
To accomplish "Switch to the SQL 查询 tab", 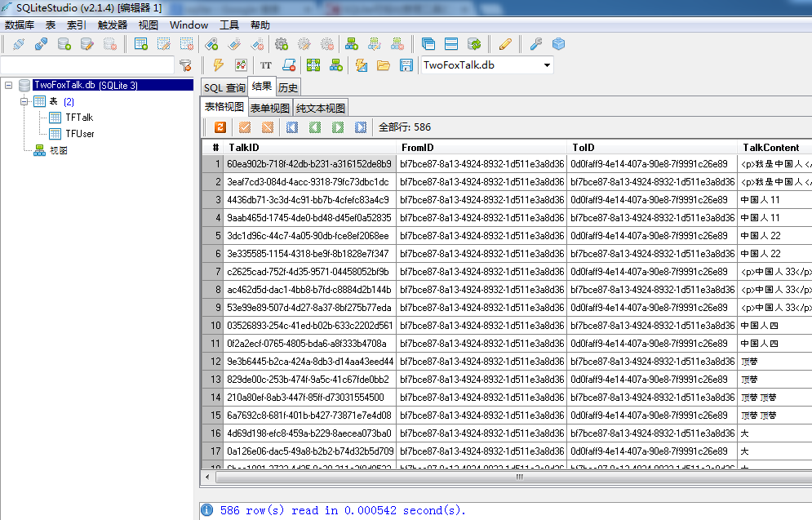I will pos(224,88).
